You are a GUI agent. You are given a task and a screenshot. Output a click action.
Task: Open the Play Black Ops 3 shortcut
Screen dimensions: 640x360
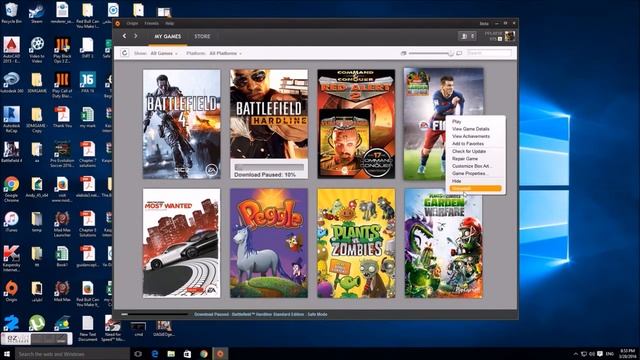pos(62,50)
